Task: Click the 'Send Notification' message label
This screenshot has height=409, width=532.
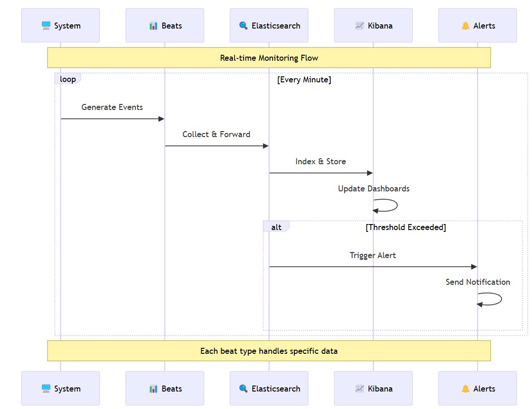Action: click(478, 282)
